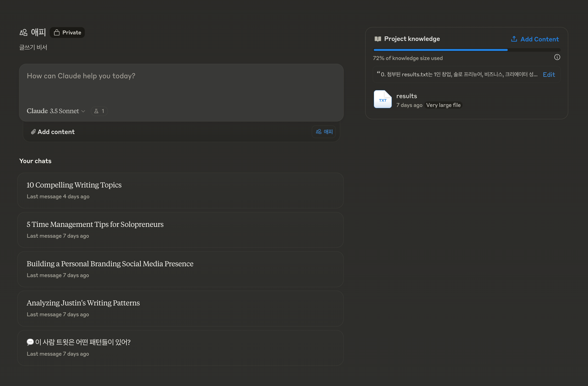Click the TXT file icon for results
The image size is (588, 386).
tap(383, 99)
